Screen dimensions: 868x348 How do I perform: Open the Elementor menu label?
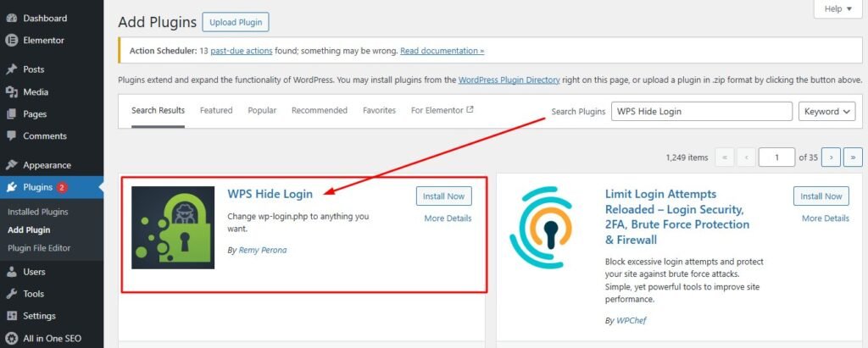pyautogui.click(x=44, y=41)
